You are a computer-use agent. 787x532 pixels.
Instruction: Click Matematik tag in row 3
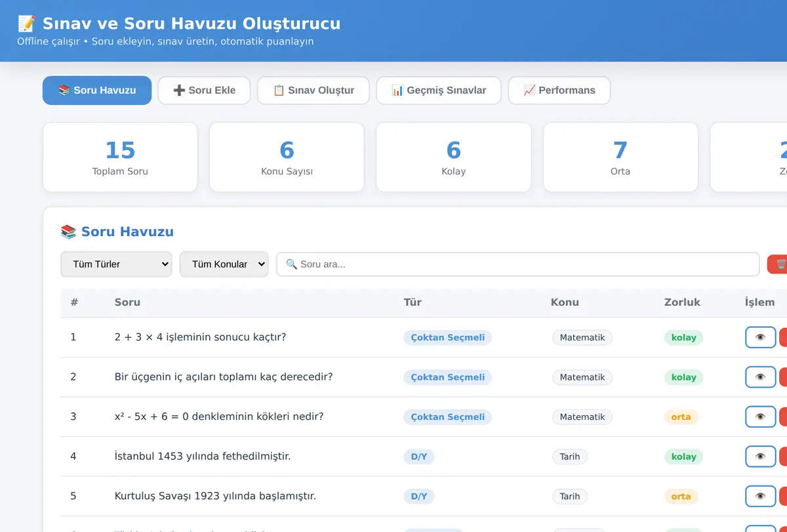pos(582,417)
